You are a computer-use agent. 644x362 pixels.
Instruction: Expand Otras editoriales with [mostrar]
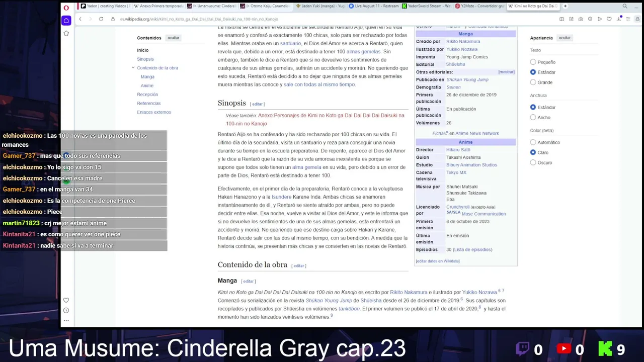click(x=506, y=72)
